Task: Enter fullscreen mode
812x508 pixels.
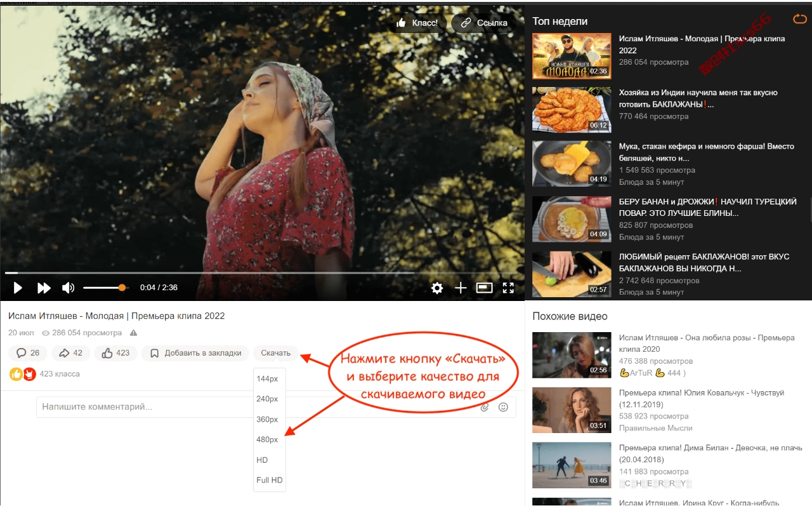Action: coord(508,288)
